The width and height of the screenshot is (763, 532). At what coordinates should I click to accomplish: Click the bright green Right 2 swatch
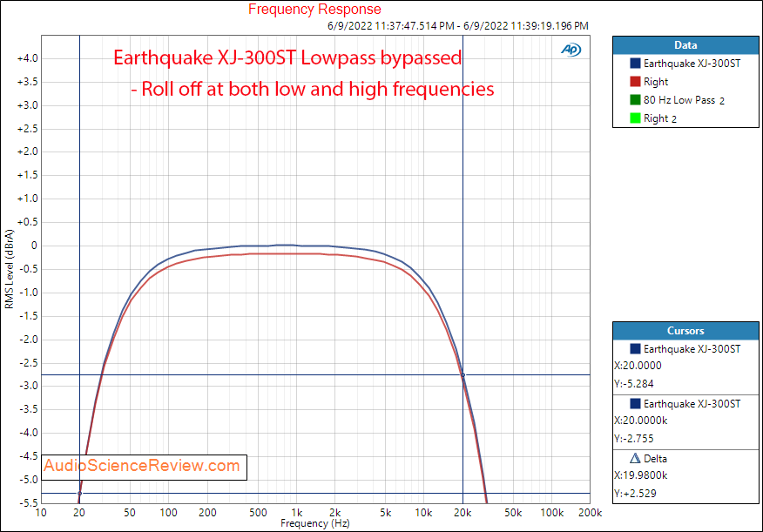coord(635,118)
